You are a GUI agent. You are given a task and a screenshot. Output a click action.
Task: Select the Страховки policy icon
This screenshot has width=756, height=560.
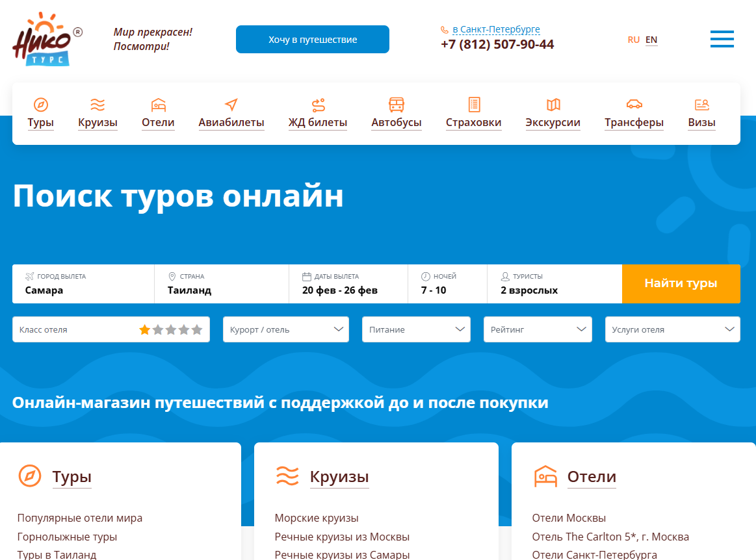pyautogui.click(x=474, y=103)
